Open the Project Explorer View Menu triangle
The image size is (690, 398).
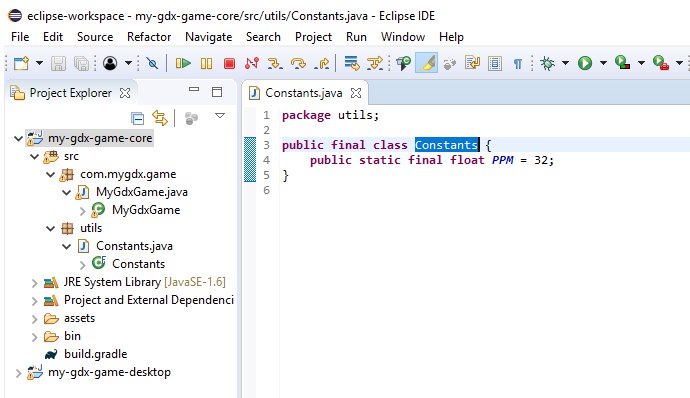click(220, 116)
